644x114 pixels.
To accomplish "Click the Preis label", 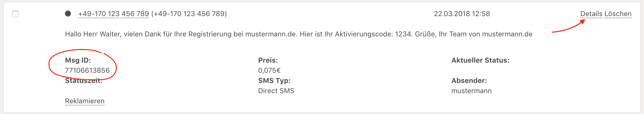I will (268, 60).
